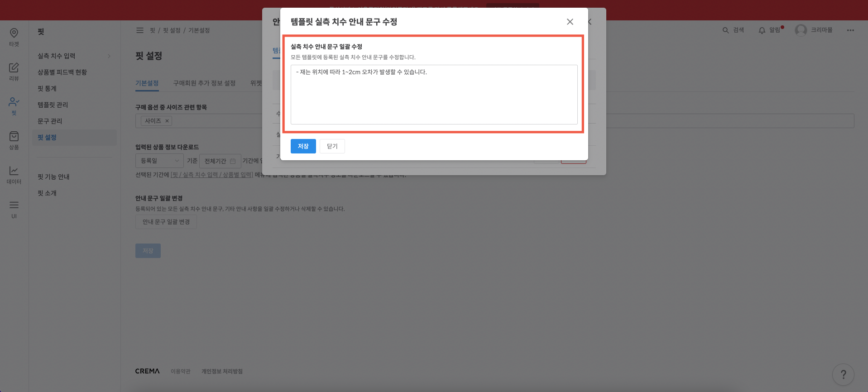Click the CREMA logo in footer

(147, 371)
